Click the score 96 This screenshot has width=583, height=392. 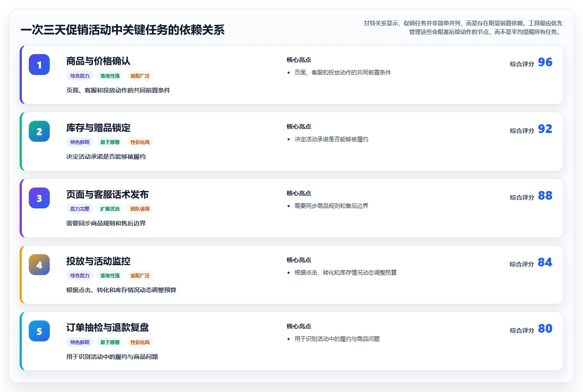tap(545, 62)
